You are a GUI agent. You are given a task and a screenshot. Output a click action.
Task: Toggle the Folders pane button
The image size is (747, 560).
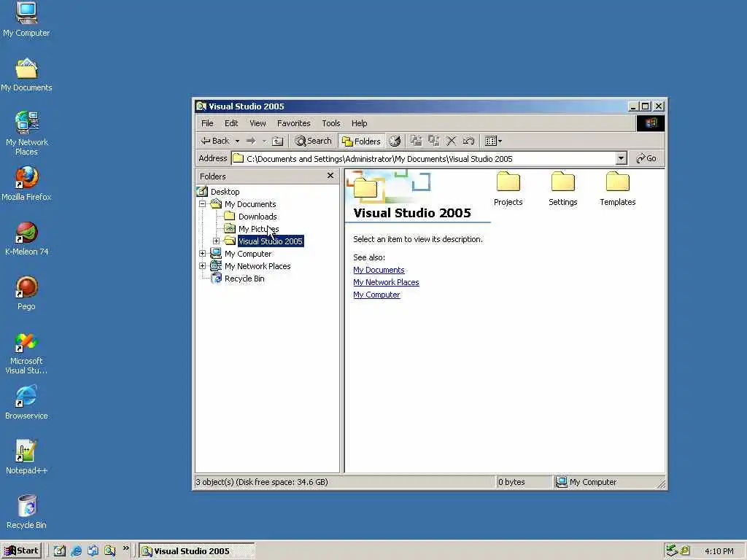point(362,141)
